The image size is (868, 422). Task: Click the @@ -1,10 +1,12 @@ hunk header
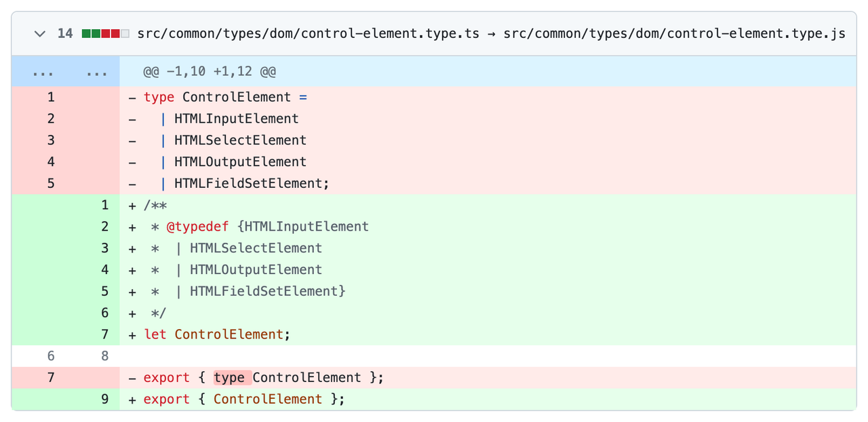tap(209, 72)
